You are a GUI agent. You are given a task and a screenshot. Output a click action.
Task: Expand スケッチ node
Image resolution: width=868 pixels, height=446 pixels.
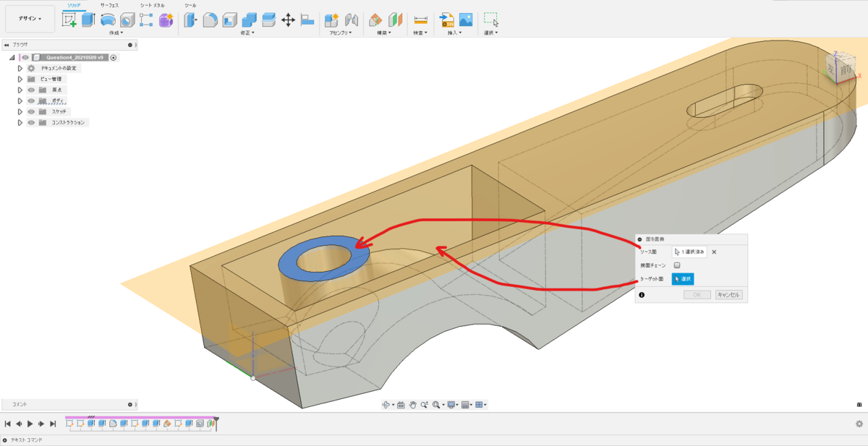click(20, 111)
